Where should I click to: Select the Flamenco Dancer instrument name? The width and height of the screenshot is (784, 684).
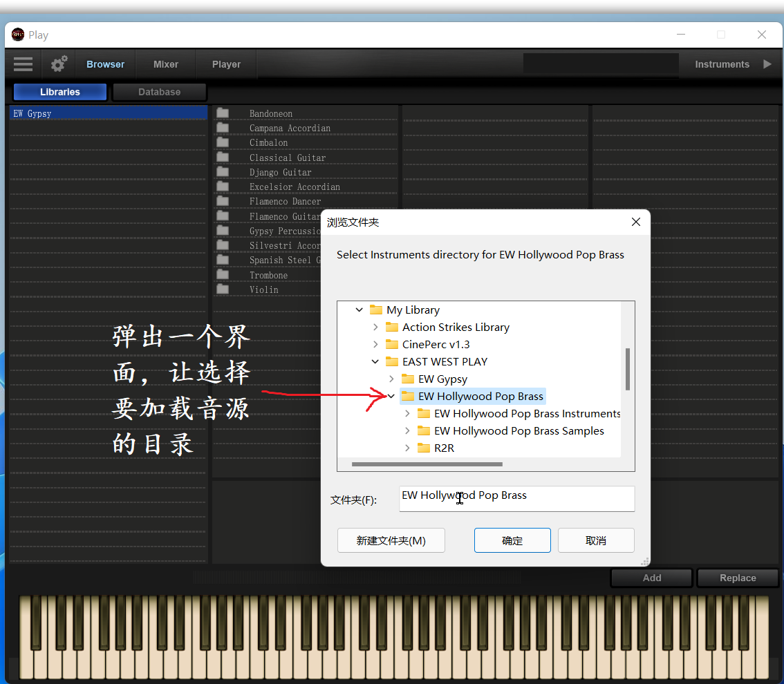pyautogui.click(x=286, y=201)
